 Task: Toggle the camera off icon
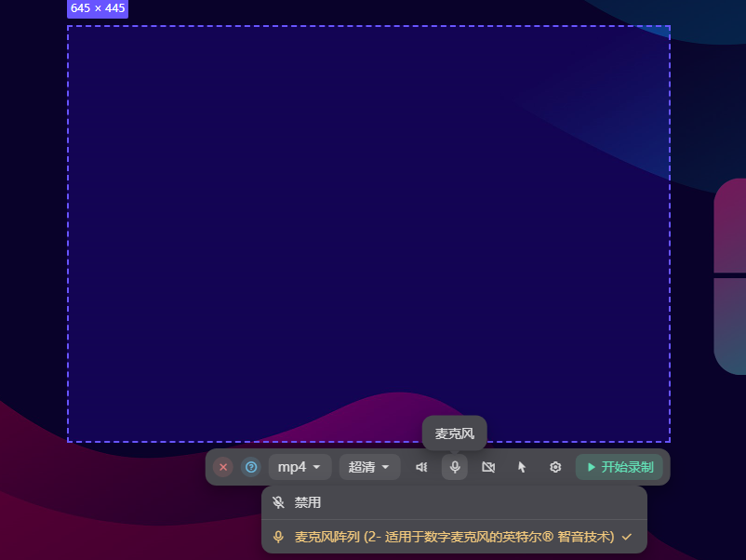[488, 467]
